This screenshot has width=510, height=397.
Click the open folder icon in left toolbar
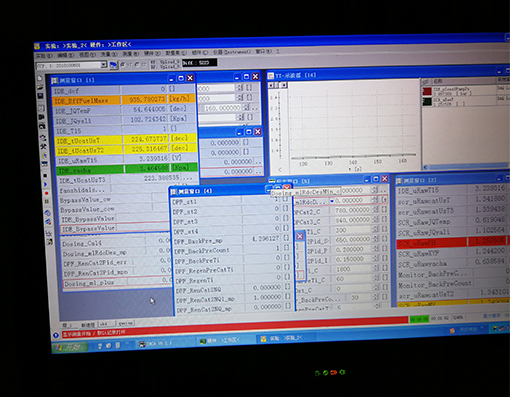tap(40, 87)
